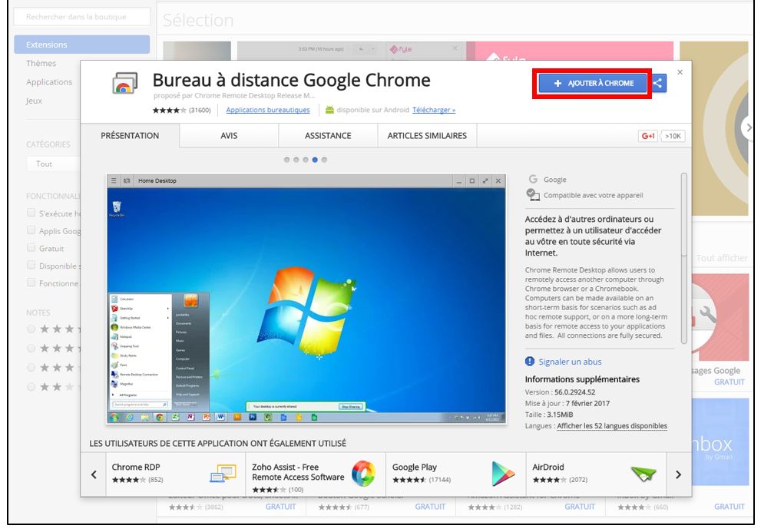Open the Chrome RDP monitor icon
Screen dimensions: 761x532
coord(223,473)
